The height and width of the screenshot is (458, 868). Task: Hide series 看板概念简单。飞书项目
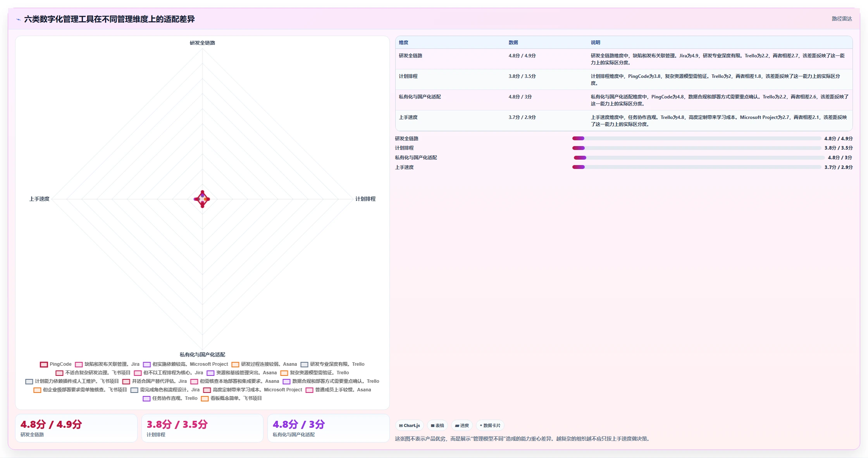click(231, 398)
